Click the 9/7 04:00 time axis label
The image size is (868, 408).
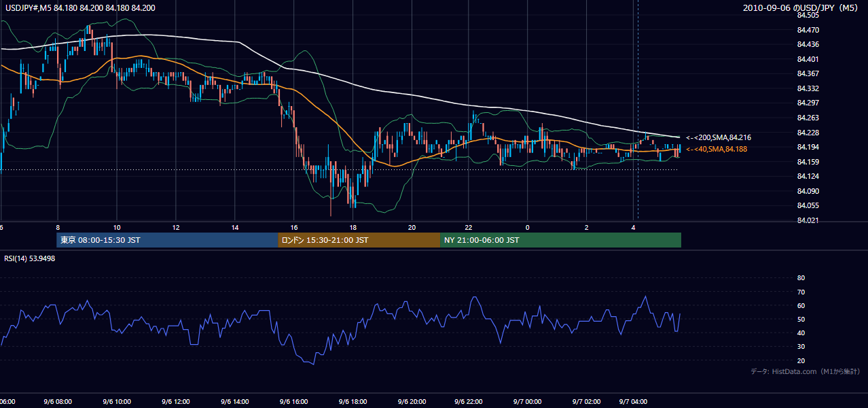point(634,402)
